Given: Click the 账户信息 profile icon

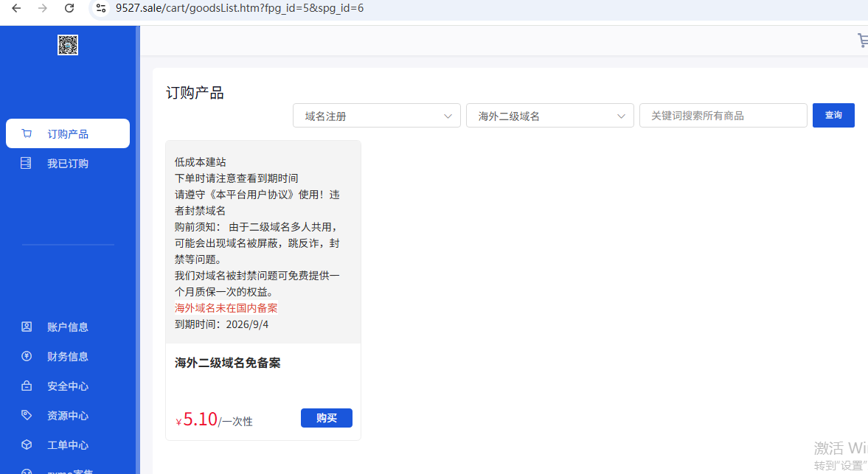Looking at the screenshot, I should 27,327.
